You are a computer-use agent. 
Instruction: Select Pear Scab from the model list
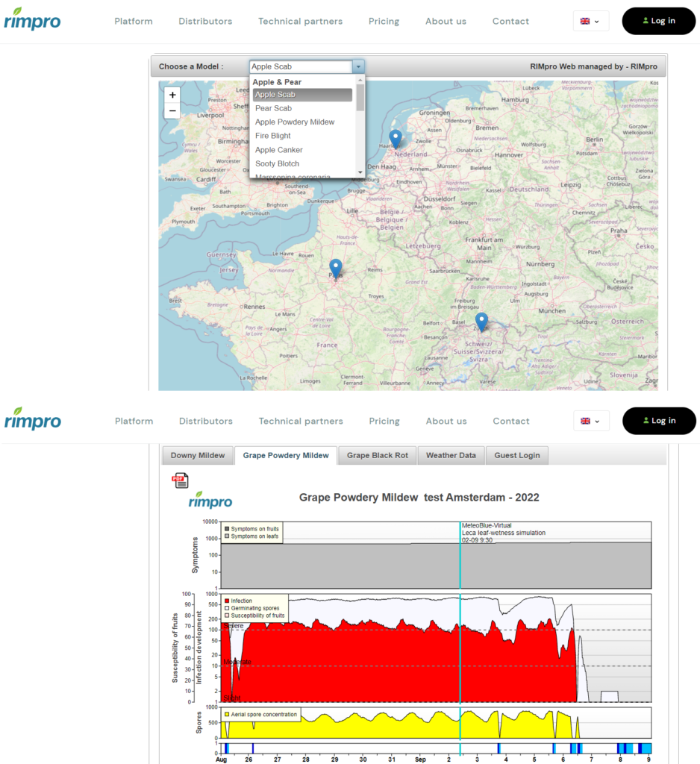pos(273,108)
